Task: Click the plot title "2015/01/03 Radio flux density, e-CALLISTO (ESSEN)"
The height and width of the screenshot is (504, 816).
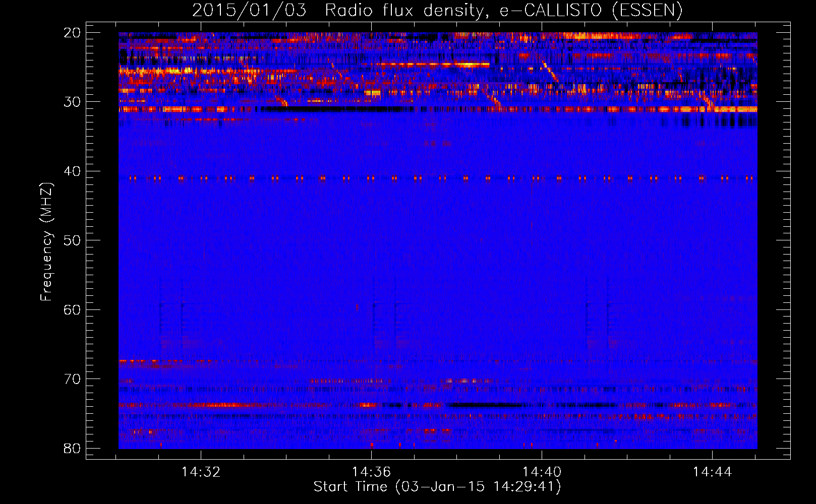Action: (437, 11)
